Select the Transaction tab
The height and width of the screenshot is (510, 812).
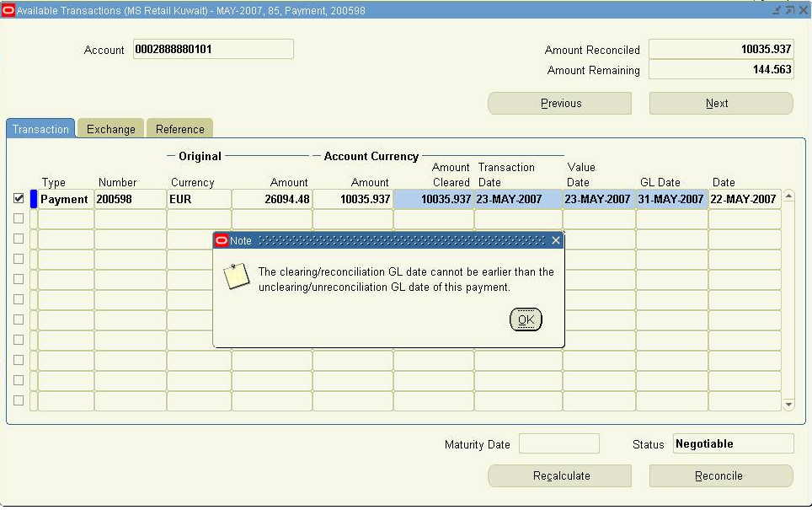click(x=40, y=129)
